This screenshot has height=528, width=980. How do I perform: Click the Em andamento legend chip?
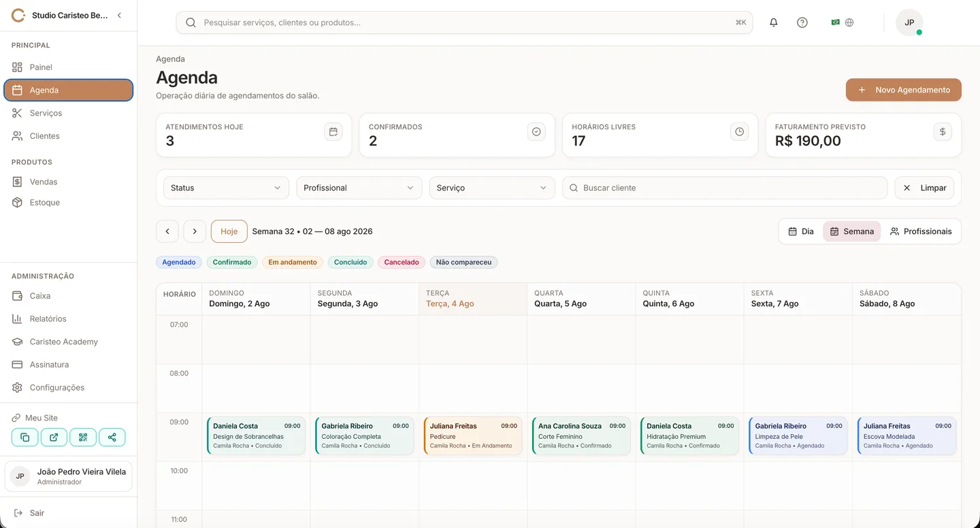point(293,262)
